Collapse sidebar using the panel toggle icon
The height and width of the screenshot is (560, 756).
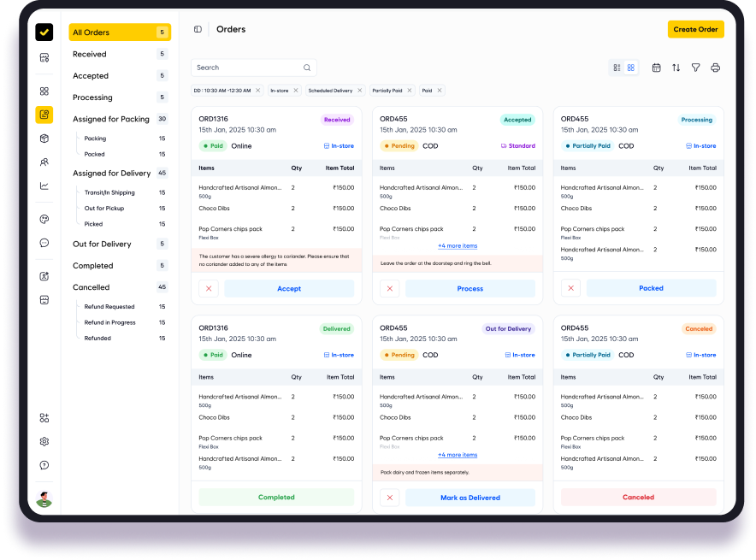point(198,29)
